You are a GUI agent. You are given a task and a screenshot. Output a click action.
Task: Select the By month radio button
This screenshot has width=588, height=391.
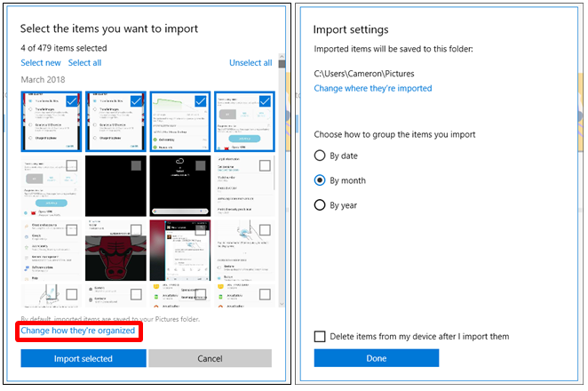tap(321, 180)
